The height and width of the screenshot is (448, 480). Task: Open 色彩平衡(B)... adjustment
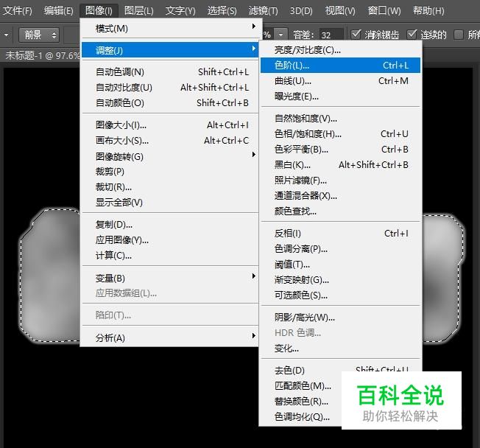(340, 150)
